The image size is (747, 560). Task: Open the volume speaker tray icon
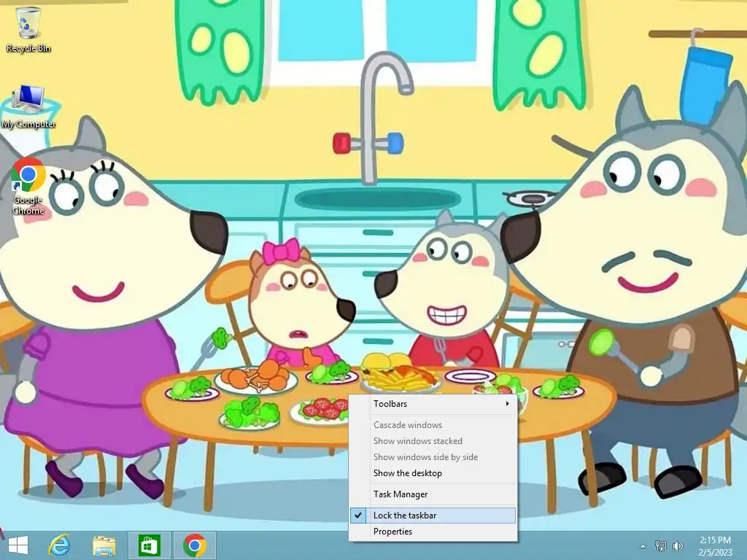[678, 545]
